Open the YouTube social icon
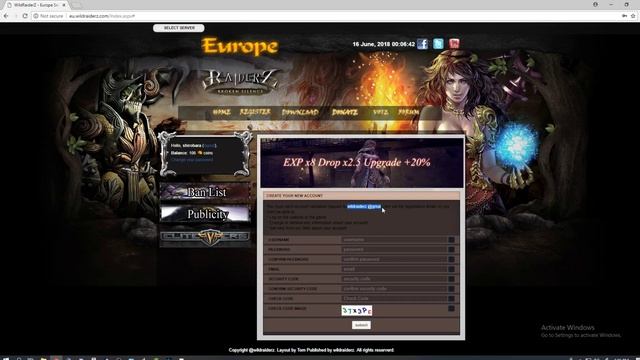 click(x=454, y=44)
